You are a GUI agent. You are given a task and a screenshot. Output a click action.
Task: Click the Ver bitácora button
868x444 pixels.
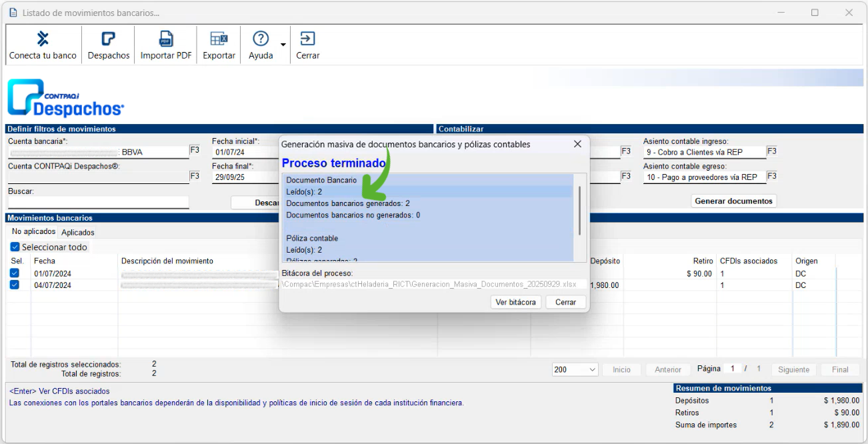click(515, 302)
